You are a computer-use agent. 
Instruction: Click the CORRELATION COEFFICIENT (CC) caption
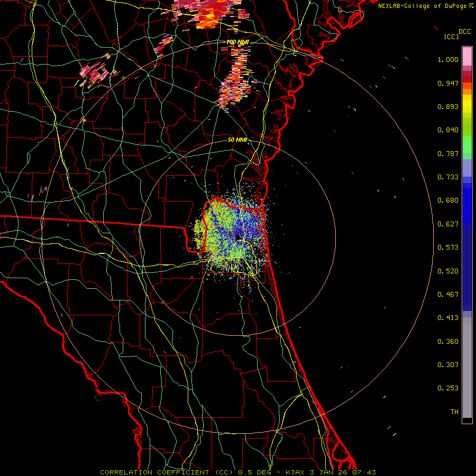point(167,472)
